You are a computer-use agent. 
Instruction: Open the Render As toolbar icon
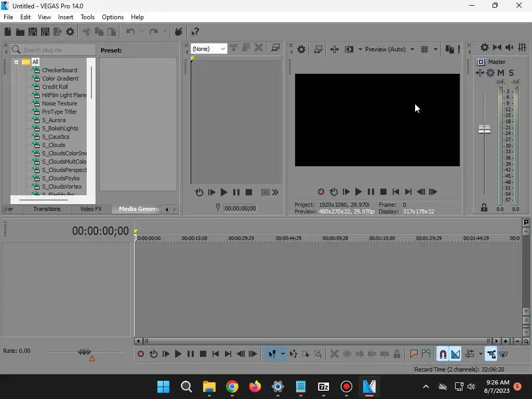[x=58, y=32]
